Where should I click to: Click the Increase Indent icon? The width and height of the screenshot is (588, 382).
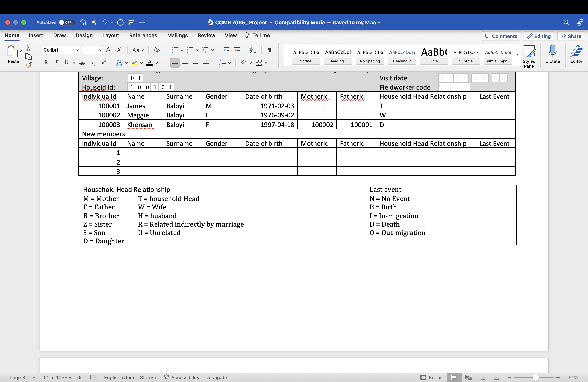[x=237, y=50]
